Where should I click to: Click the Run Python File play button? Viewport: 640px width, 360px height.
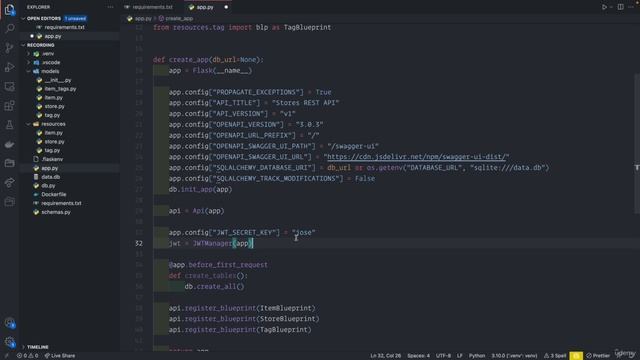(x=604, y=7)
